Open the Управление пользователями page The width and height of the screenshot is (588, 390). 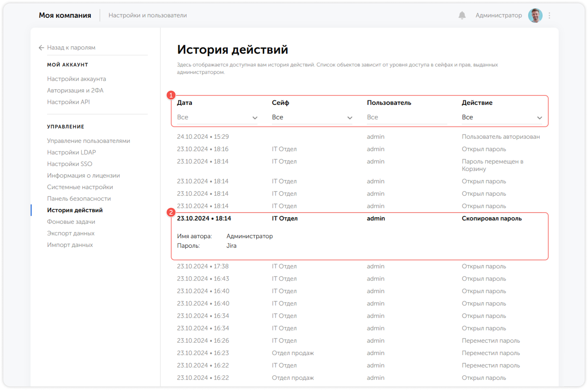tap(88, 141)
